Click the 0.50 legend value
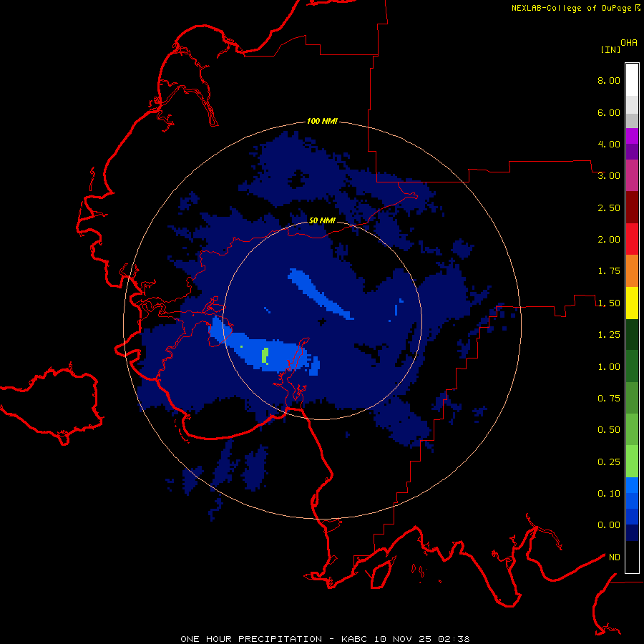Screen dimensions: 644x644 [x=609, y=430]
